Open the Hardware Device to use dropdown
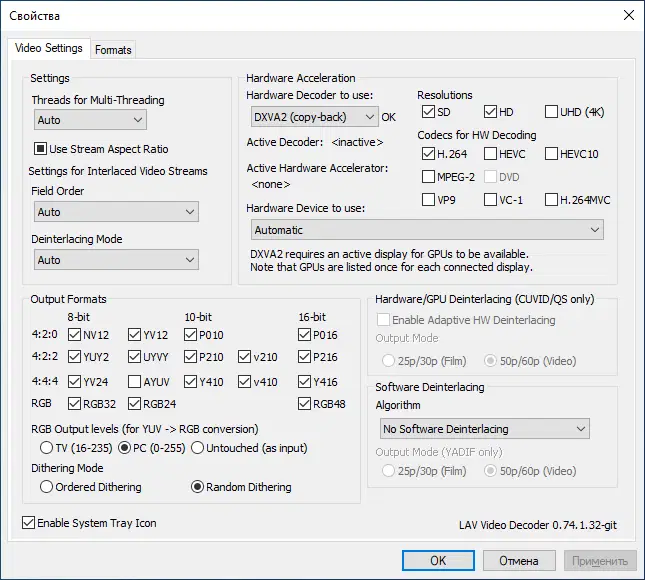 click(x=425, y=230)
